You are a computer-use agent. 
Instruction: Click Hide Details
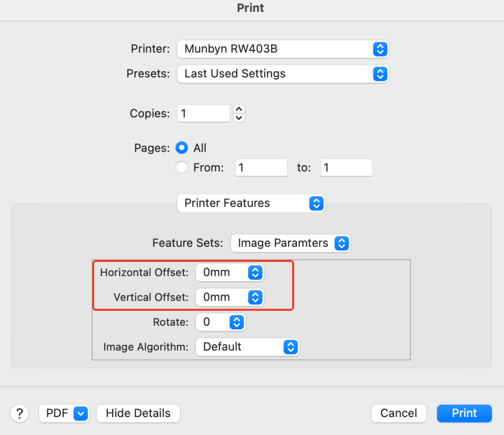[138, 413]
